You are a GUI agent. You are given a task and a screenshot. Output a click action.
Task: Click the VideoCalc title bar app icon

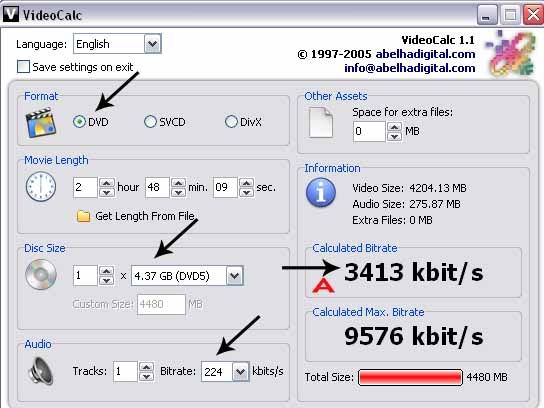tap(10, 14)
